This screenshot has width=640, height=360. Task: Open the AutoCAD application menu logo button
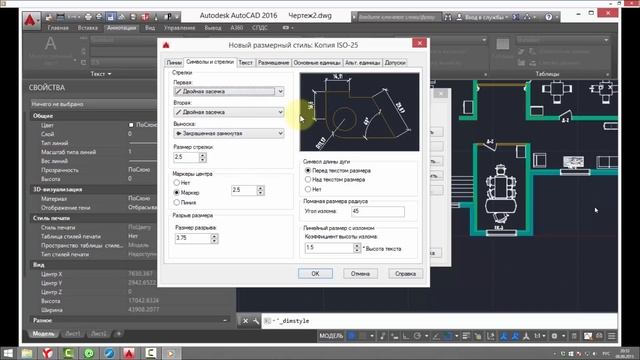coord(31,20)
